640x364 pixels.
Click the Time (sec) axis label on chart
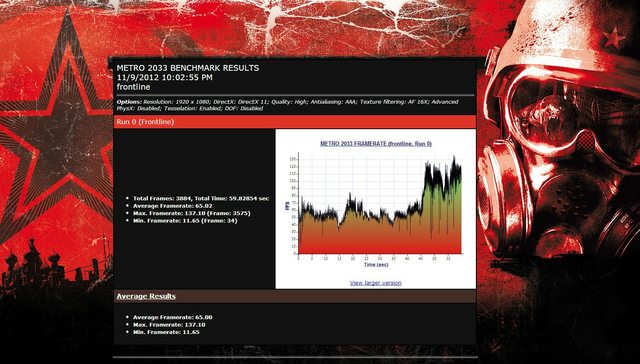click(376, 264)
